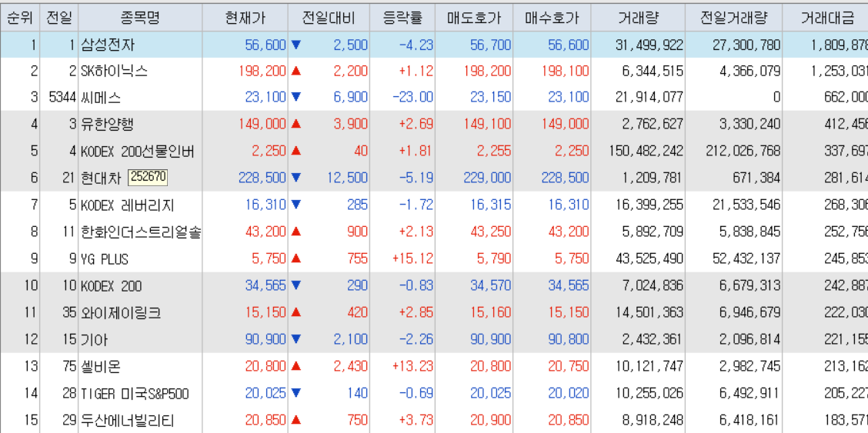Image resolution: width=868 pixels, height=433 pixels.
Task: Click the 252670 code tooltip
Action: (x=148, y=178)
